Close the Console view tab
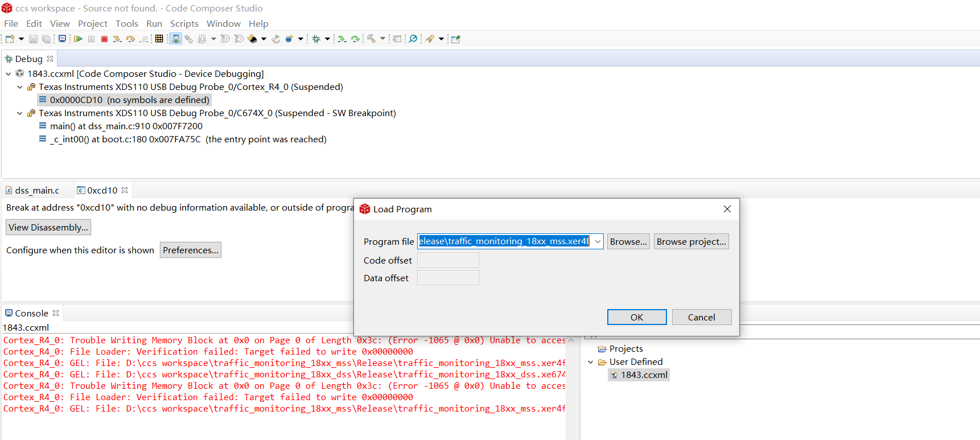This screenshot has width=980, height=440. (x=56, y=313)
